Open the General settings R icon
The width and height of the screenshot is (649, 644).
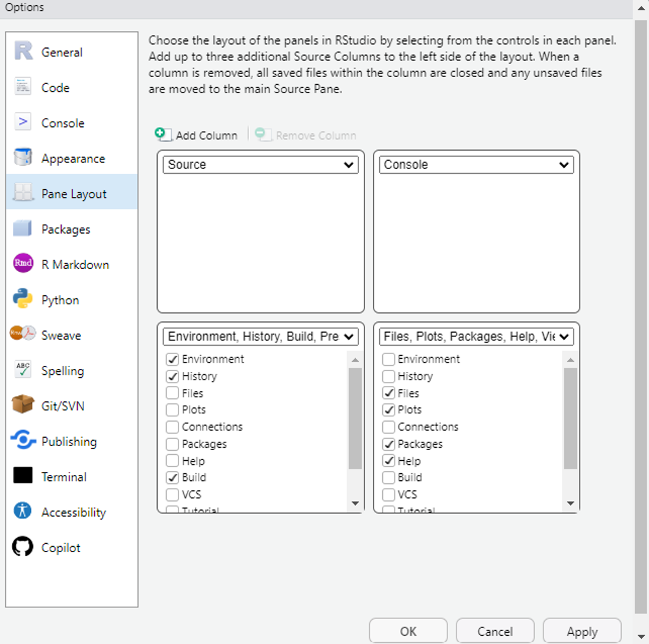(x=23, y=52)
